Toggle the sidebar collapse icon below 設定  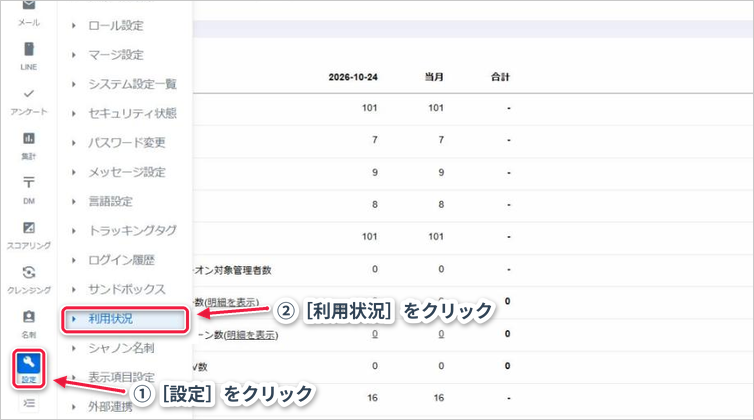point(29,403)
